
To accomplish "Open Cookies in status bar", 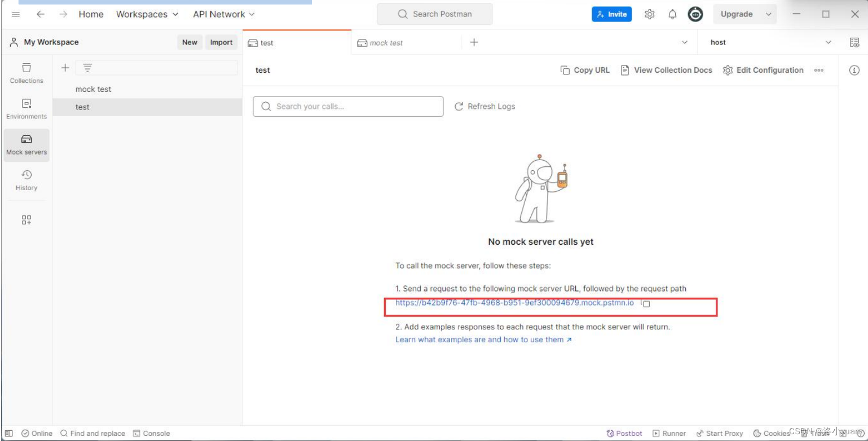I will point(772,433).
